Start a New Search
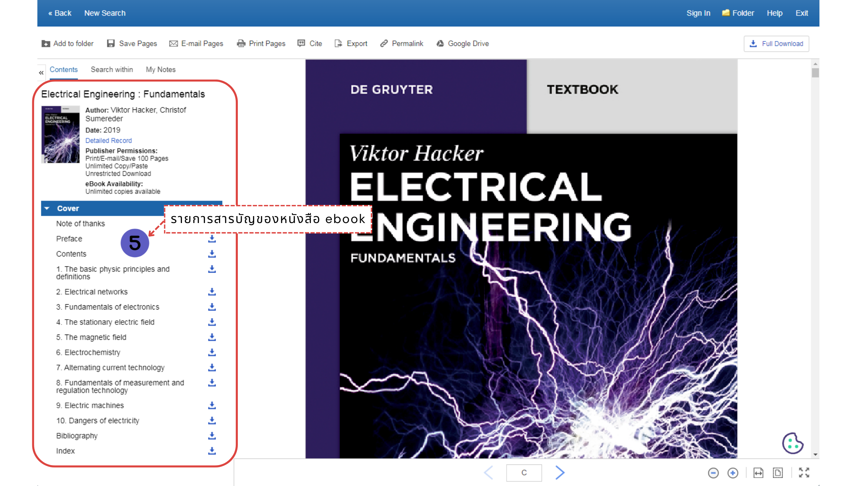Image resolution: width=868 pixels, height=486 pixels. click(105, 13)
